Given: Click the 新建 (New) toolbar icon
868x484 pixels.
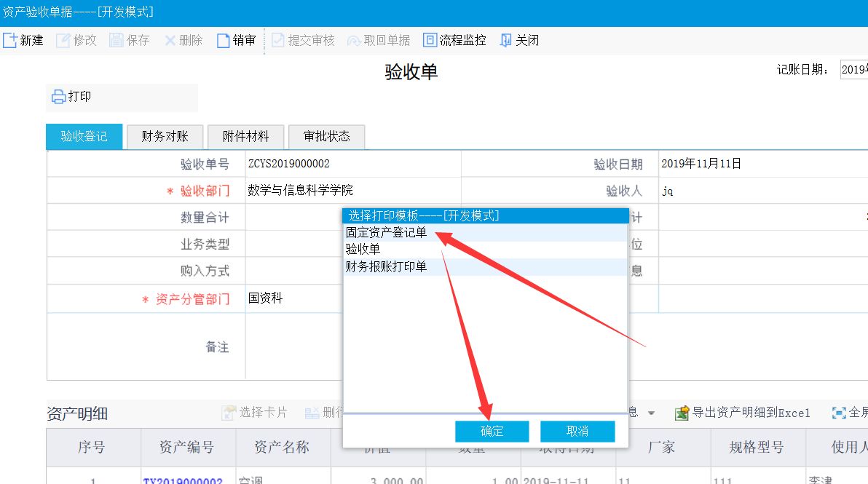Looking at the screenshot, I should [x=10, y=41].
